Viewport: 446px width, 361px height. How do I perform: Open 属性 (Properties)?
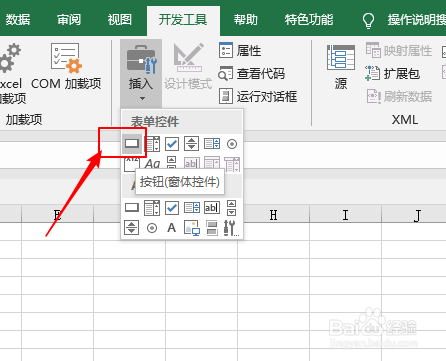click(x=240, y=51)
